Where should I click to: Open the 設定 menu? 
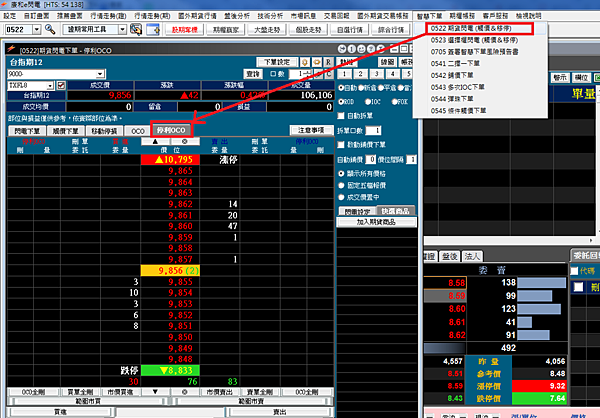10,16
